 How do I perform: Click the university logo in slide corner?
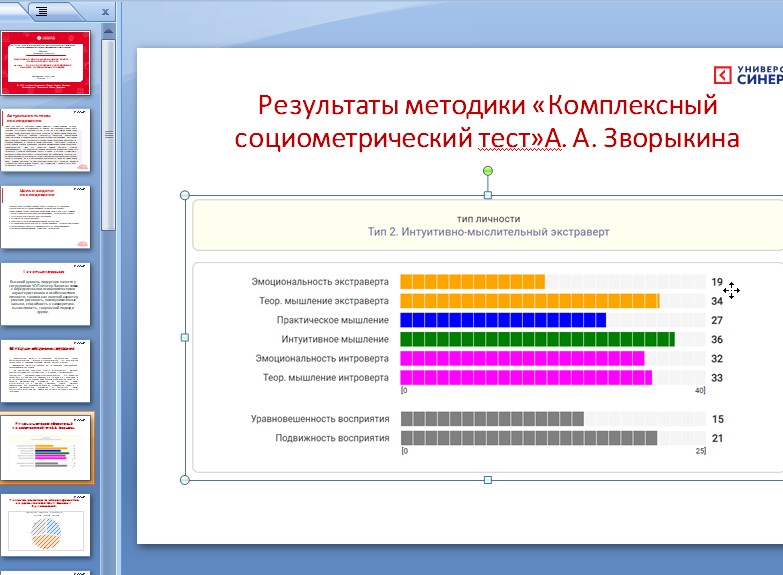tap(747, 74)
